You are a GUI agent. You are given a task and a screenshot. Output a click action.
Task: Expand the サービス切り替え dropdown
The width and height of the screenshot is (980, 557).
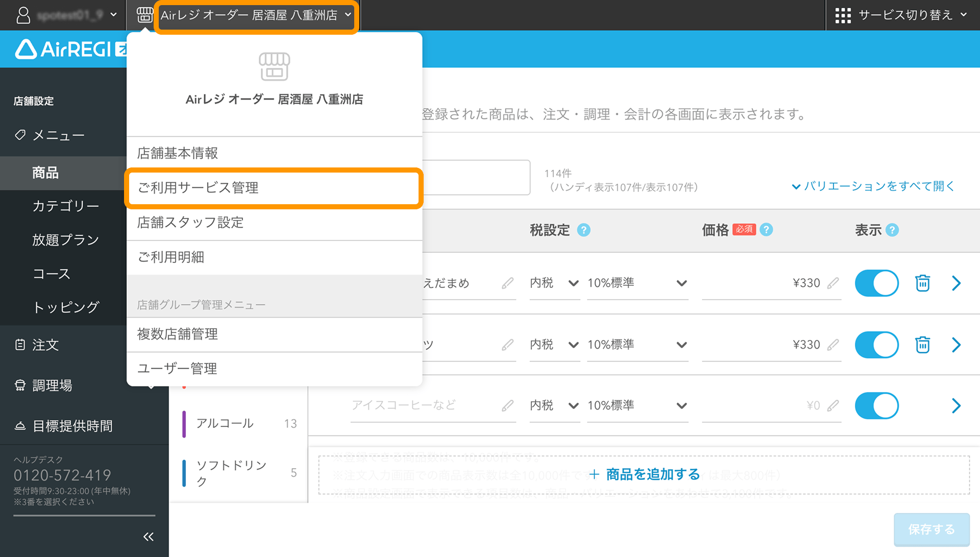click(964, 15)
